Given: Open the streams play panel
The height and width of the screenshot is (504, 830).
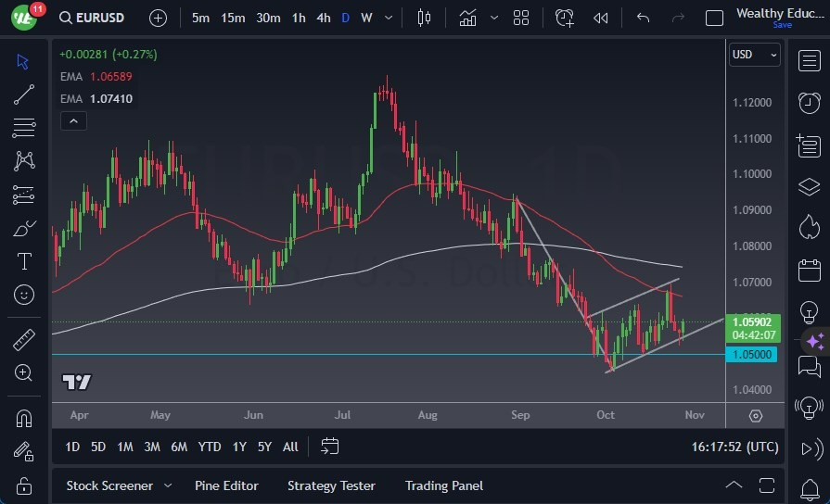Looking at the screenshot, I should 812,449.
